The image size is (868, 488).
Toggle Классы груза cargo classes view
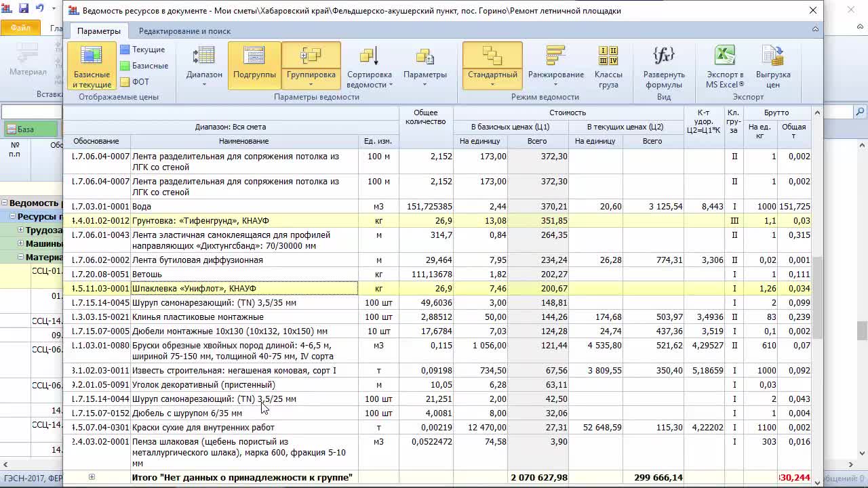(608, 66)
